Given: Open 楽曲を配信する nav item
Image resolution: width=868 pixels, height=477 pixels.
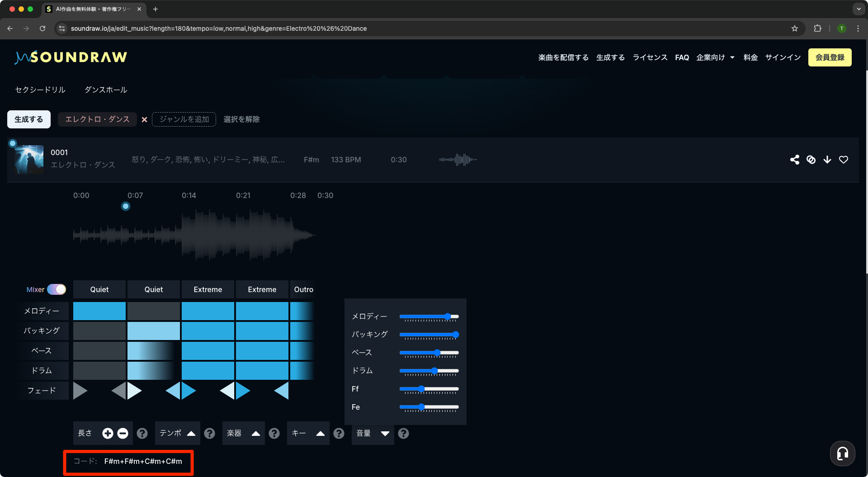Looking at the screenshot, I should 563,57.
